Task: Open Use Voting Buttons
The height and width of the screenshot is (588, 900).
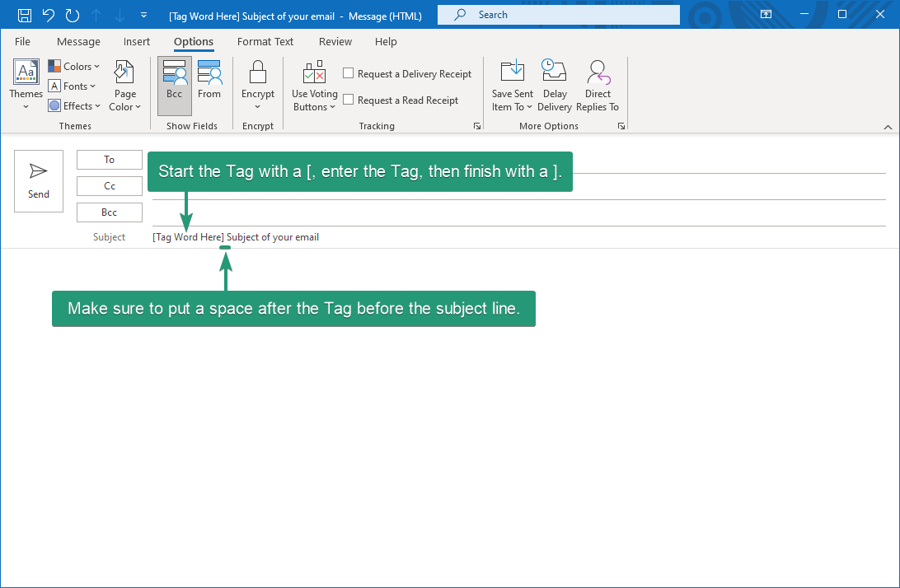Action: pyautogui.click(x=315, y=86)
